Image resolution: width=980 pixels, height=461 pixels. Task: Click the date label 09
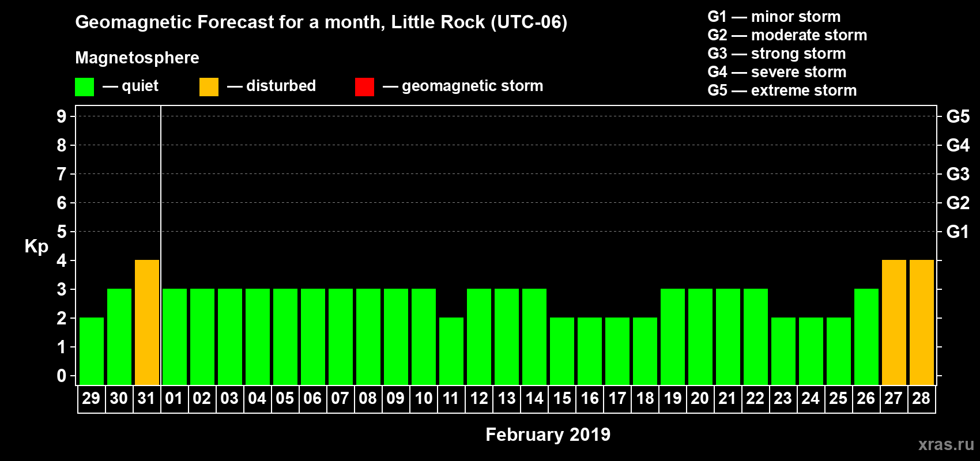tap(395, 399)
